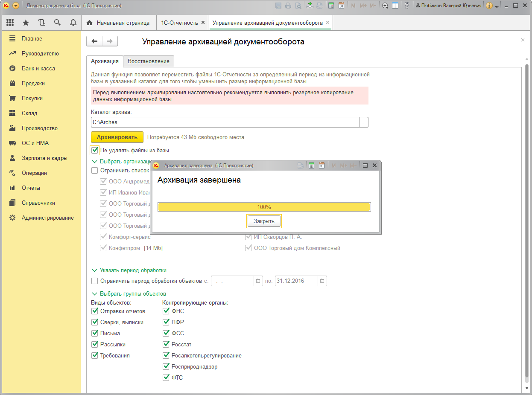The height and width of the screenshot is (395, 532).
Task: Open the sections grid menu icon
Action: point(10,23)
